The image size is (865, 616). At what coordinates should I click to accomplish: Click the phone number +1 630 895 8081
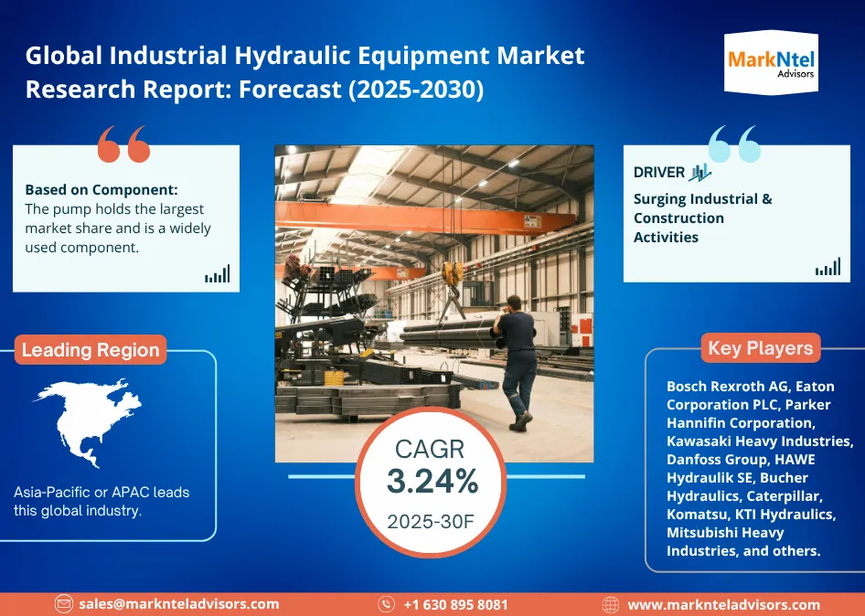pyautogui.click(x=455, y=604)
